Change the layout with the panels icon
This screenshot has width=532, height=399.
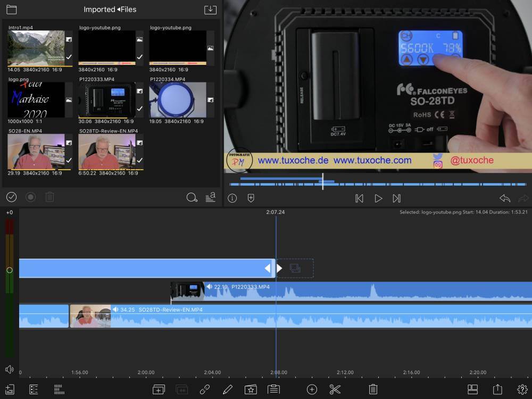[472, 389]
